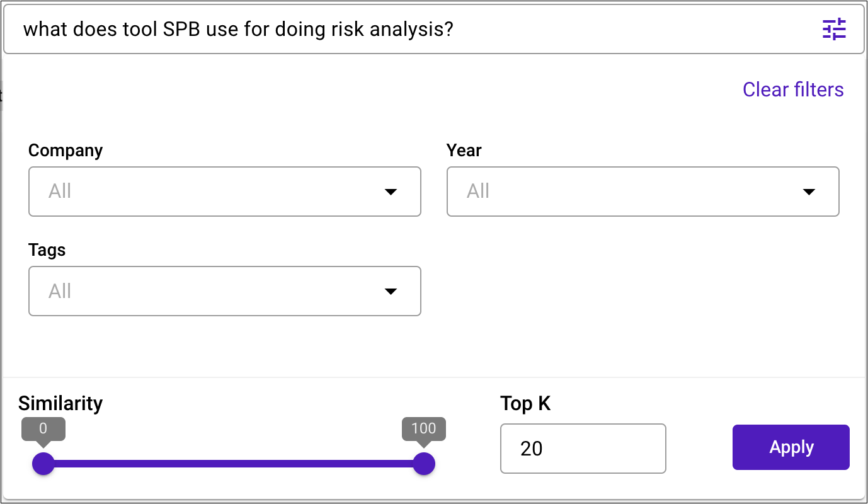Viewport: 868px width, 504px height.
Task: Select the Year 'All' combo box field
Action: click(643, 192)
